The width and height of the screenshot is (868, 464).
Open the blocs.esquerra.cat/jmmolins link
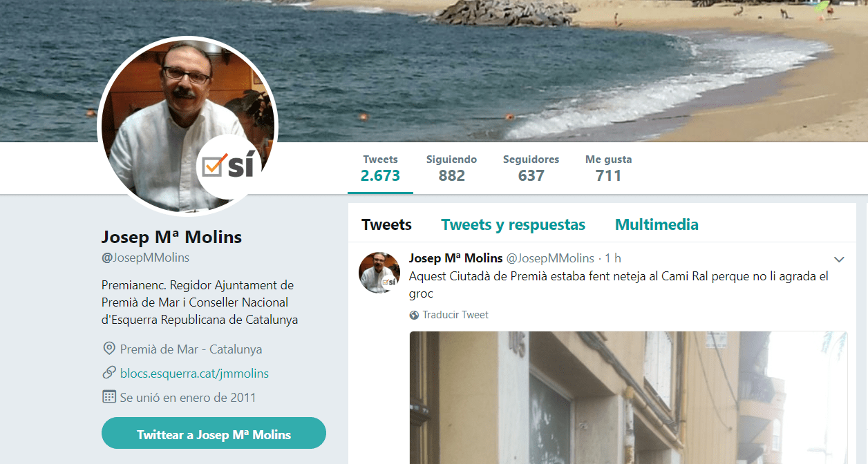pos(194,374)
